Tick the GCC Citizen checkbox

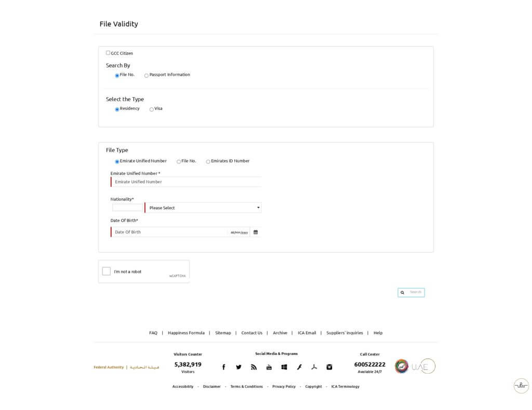(108, 53)
